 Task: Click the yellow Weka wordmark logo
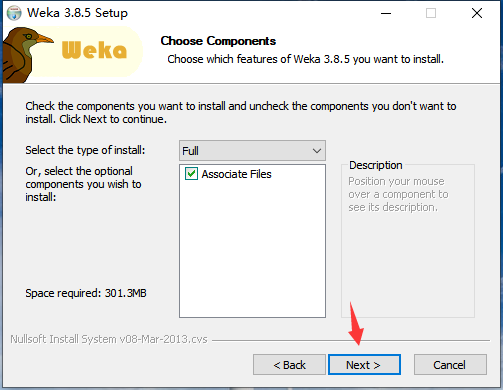94,50
